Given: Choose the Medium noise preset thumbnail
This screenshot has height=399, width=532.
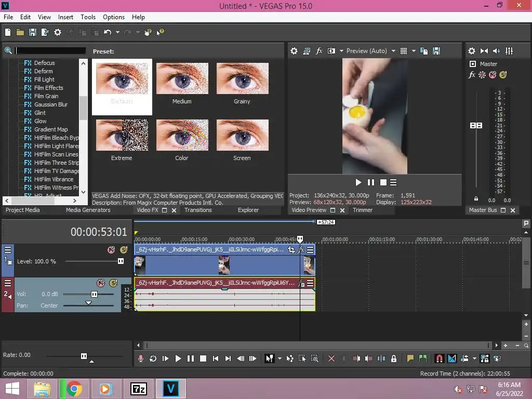Looking at the screenshot, I should coord(182,78).
